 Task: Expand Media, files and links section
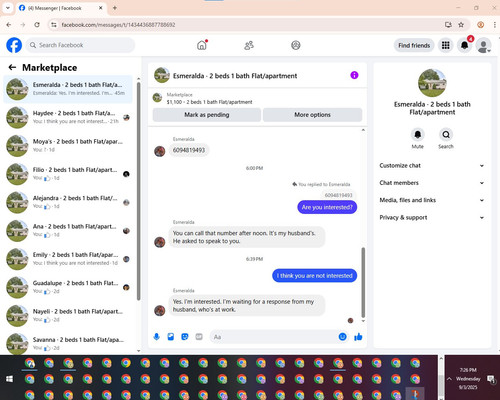tap(432, 200)
